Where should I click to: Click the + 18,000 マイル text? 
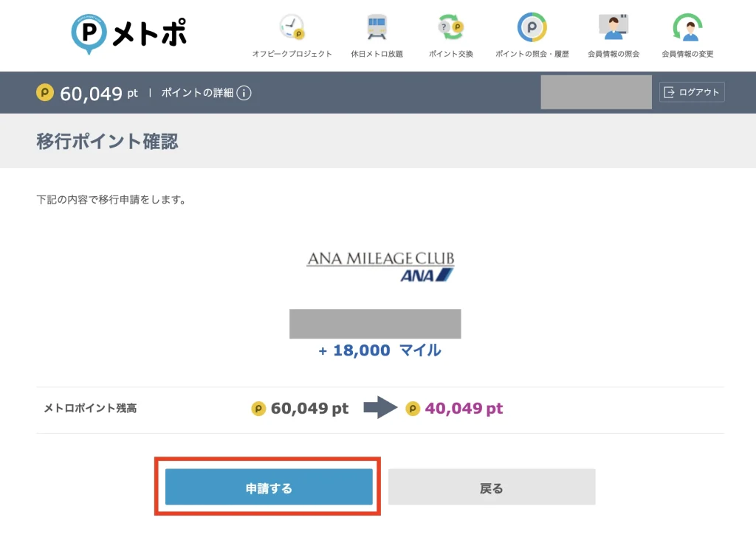[x=380, y=350]
